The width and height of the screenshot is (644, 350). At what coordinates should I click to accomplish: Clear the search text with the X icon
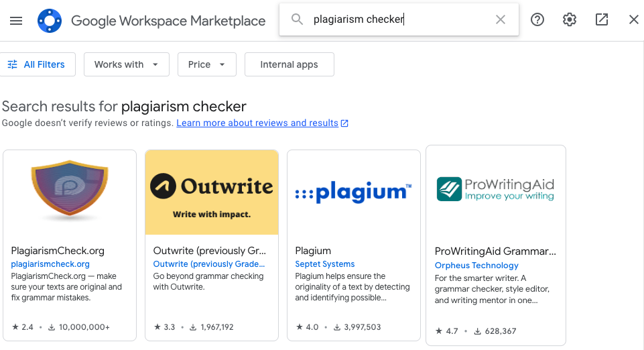click(500, 19)
